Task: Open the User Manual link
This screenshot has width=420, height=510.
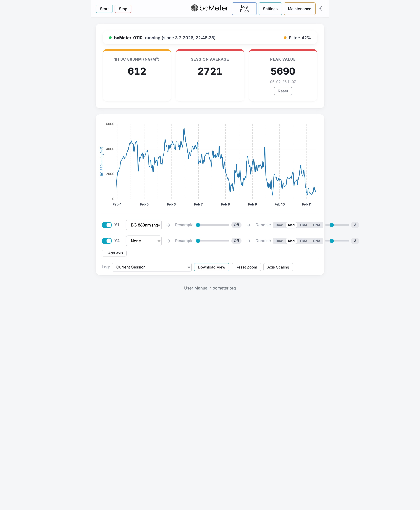Action: pos(196,288)
